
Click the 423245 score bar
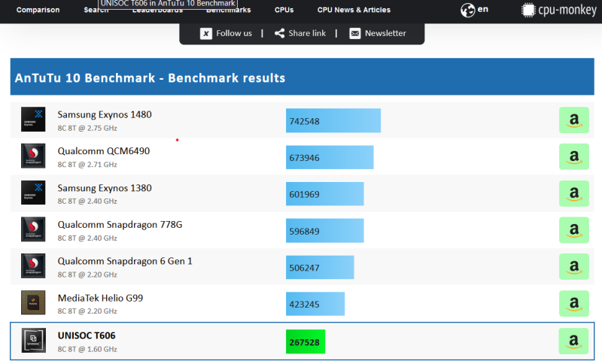[x=315, y=304]
